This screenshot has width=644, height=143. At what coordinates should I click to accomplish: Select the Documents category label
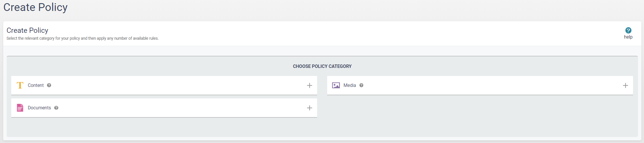pos(39,108)
